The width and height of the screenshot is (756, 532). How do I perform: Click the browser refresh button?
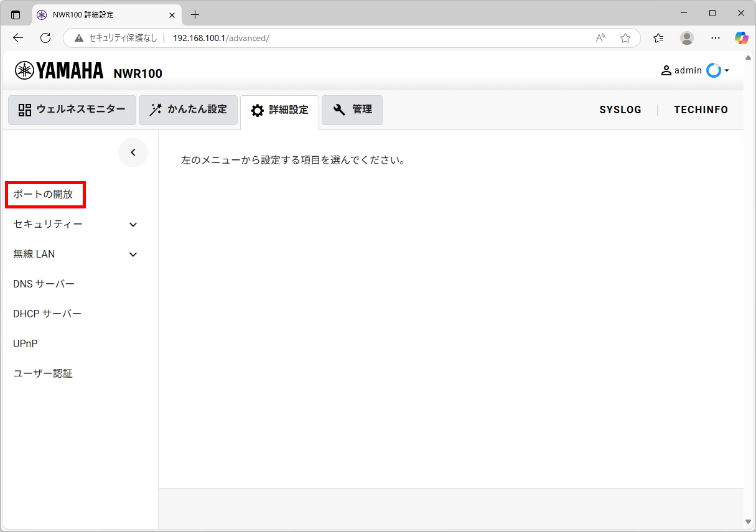pos(45,38)
